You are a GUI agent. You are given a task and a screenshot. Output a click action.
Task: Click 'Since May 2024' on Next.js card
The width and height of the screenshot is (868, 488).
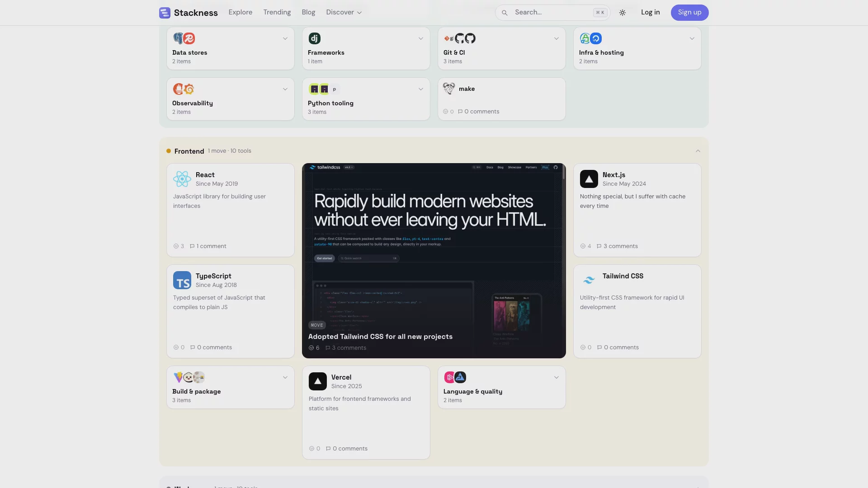(x=624, y=184)
